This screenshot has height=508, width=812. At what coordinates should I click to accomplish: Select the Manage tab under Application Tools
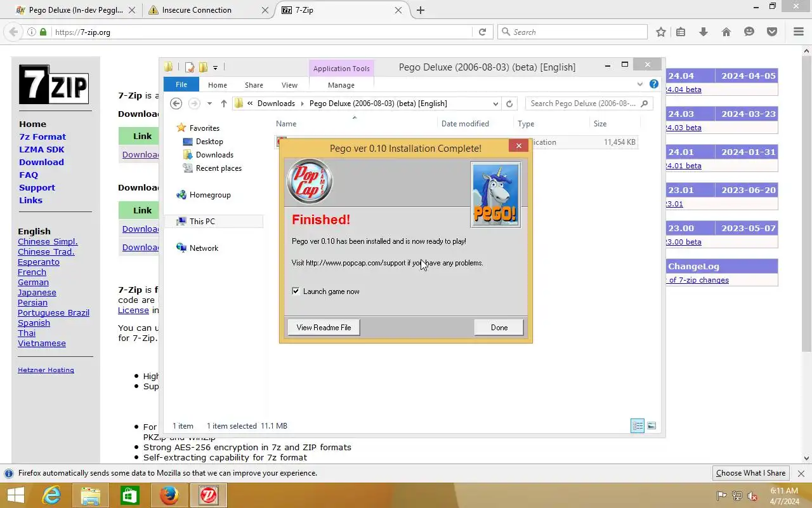[341, 85]
